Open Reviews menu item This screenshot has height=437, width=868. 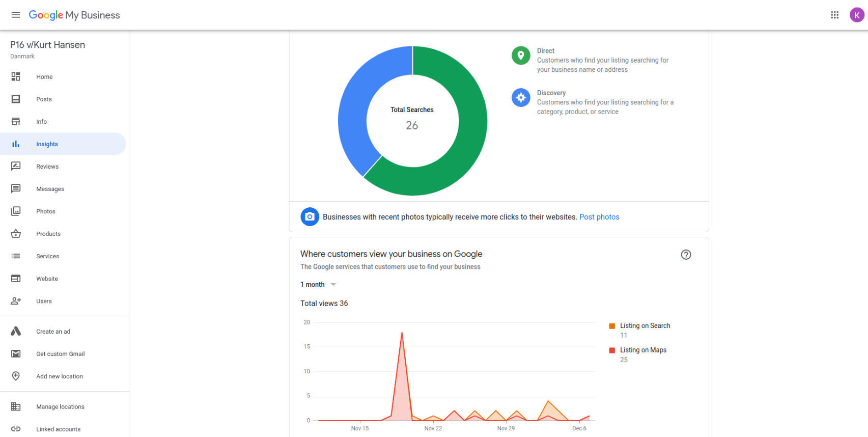tap(63, 166)
